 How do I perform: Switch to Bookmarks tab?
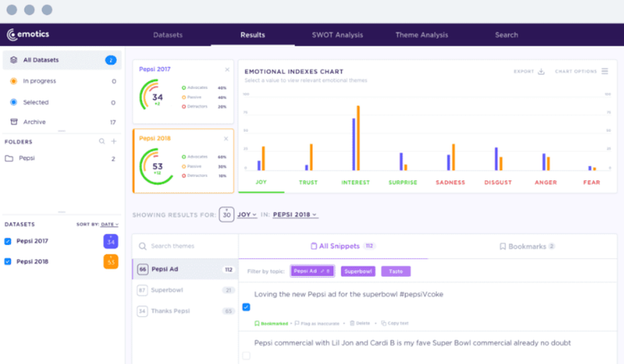[527, 246]
